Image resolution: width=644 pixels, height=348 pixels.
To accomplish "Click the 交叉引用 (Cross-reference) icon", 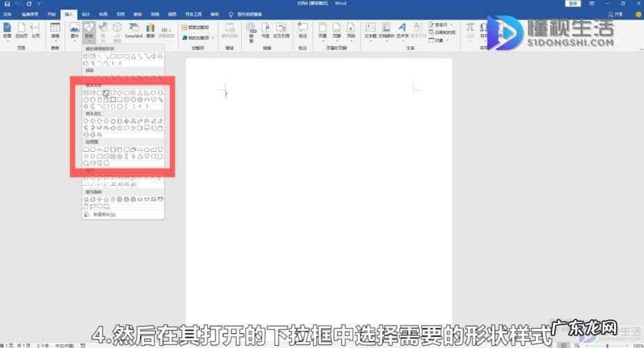I will click(281, 31).
